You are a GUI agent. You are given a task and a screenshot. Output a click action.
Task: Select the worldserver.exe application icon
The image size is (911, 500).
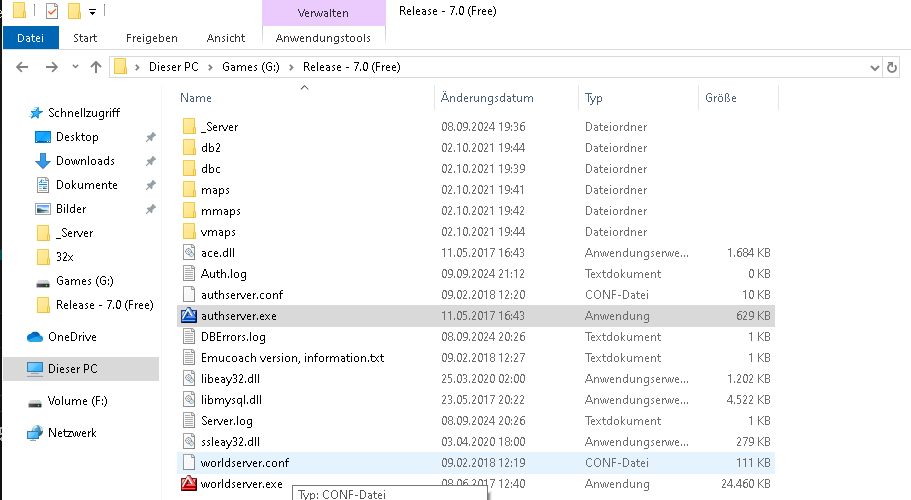189,483
